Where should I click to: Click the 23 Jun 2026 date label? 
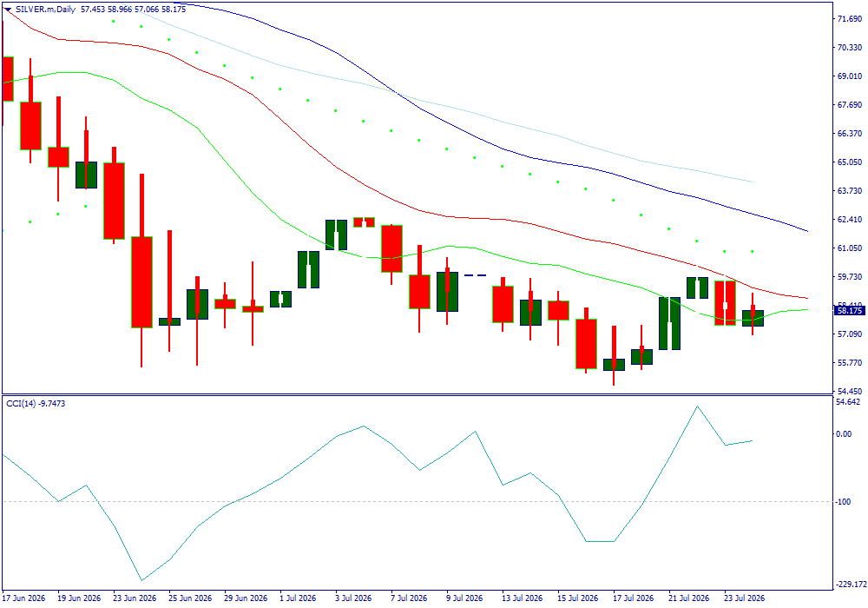pyautogui.click(x=135, y=598)
